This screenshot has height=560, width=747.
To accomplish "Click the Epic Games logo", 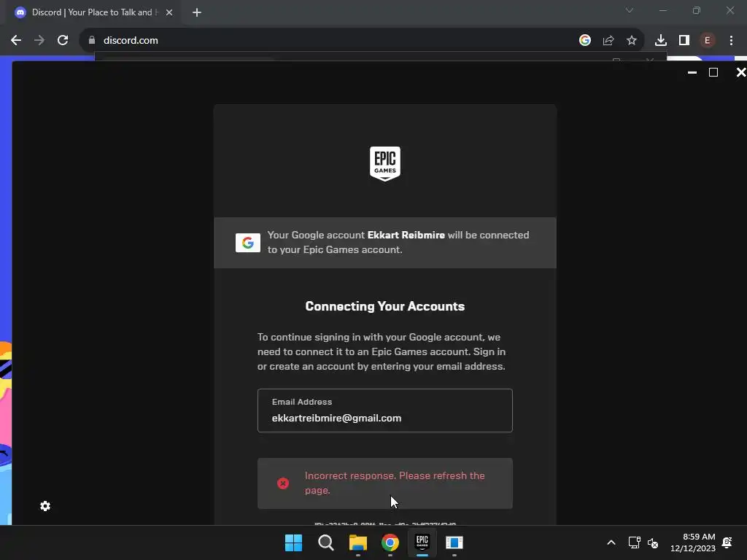I will [x=385, y=163].
